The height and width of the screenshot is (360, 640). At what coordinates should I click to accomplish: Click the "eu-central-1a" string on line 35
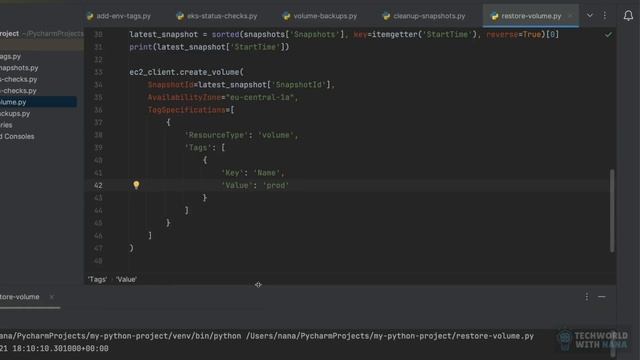coord(260,97)
